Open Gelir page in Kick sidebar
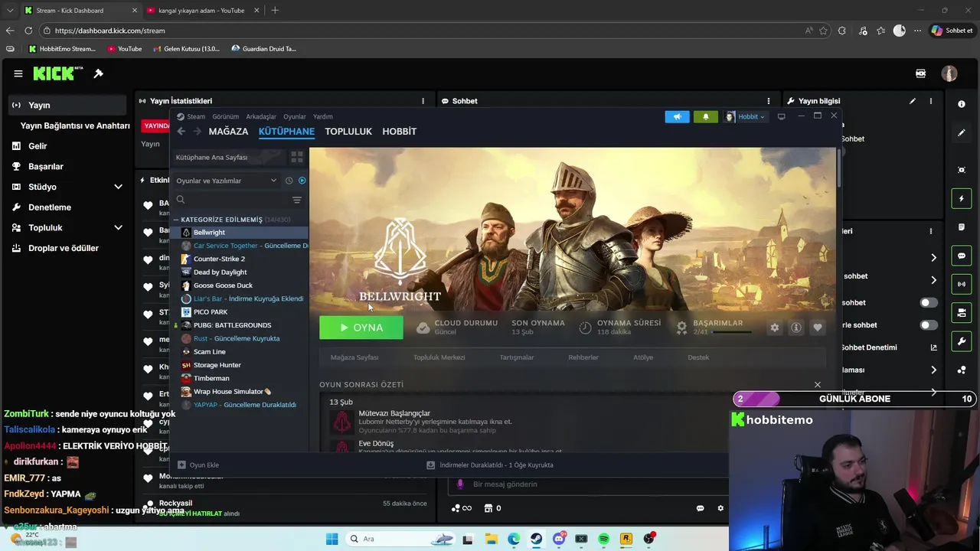 pyautogui.click(x=38, y=146)
